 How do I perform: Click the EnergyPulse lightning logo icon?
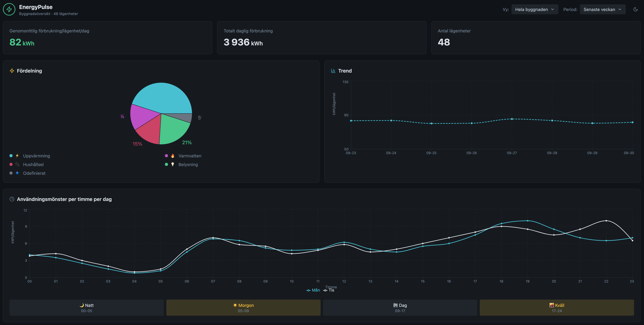pos(9,9)
